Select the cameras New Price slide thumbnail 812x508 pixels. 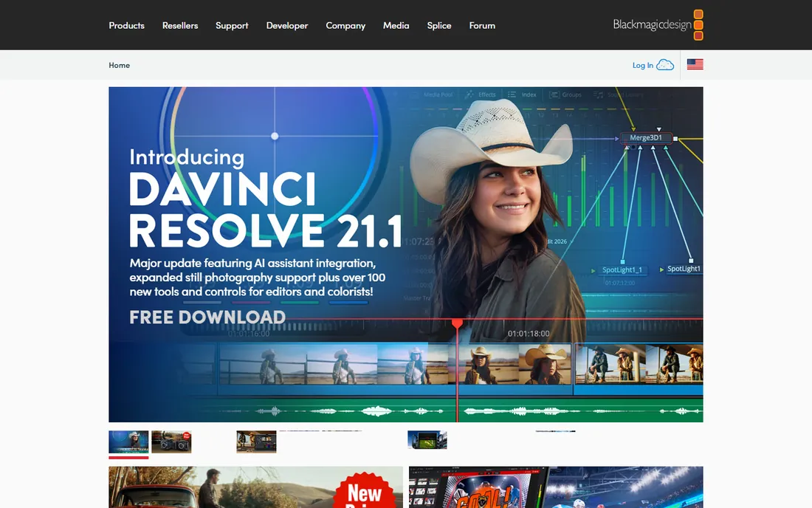click(x=171, y=442)
